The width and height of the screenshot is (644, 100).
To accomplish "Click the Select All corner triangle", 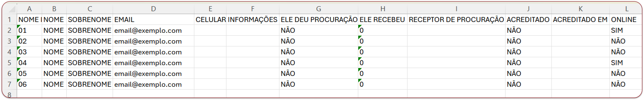I will click(x=12, y=9).
